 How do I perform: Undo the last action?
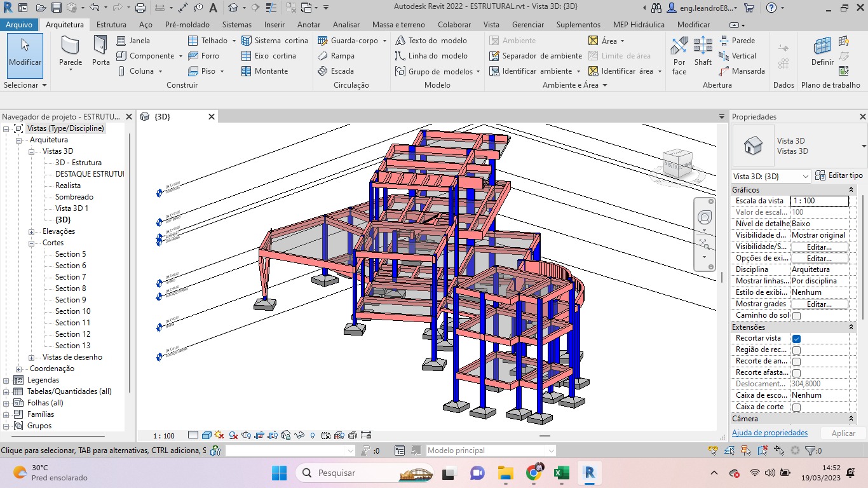pyautogui.click(x=94, y=8)
